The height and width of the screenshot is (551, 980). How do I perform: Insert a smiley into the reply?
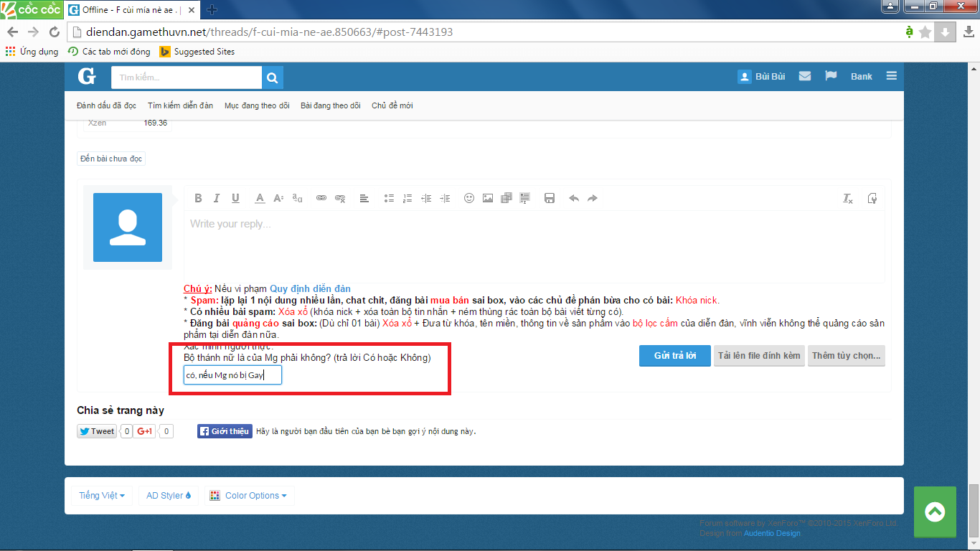[x=469, y=199]
